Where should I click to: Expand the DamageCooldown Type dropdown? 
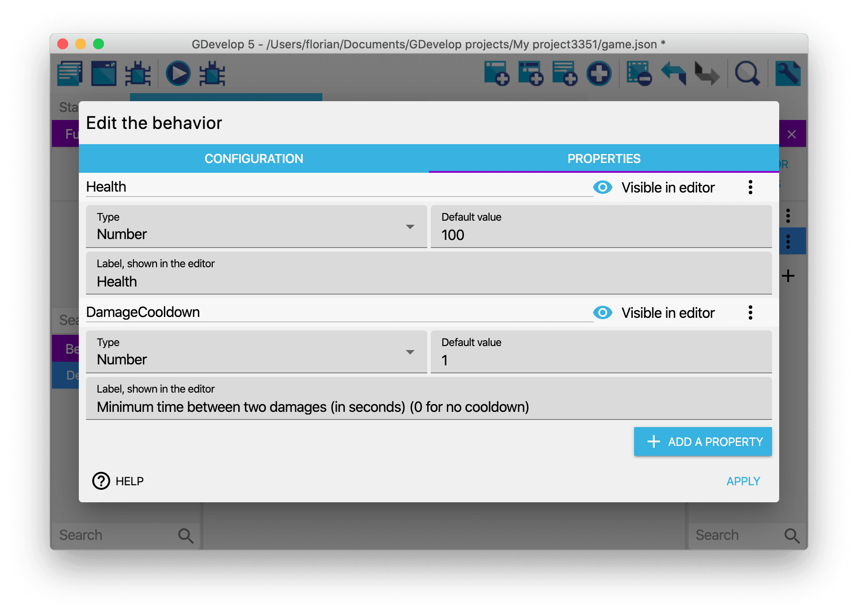pyautogui.click(x=256, y=352)
